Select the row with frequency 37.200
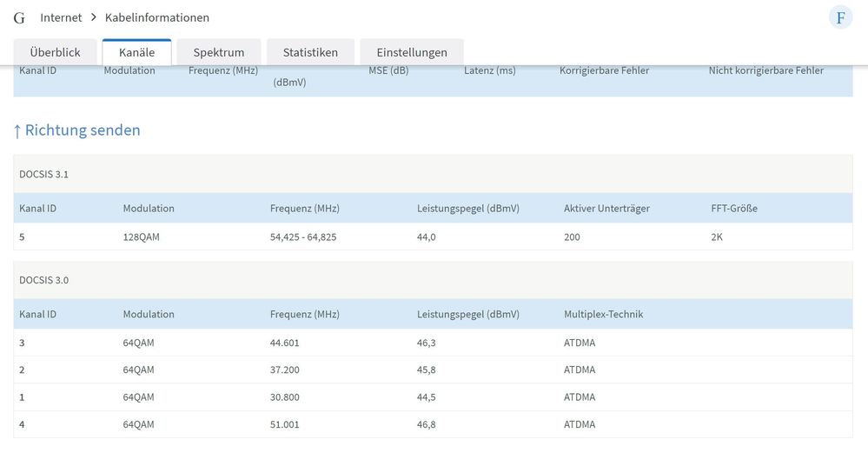868x453 pixels. click(284, 370)
